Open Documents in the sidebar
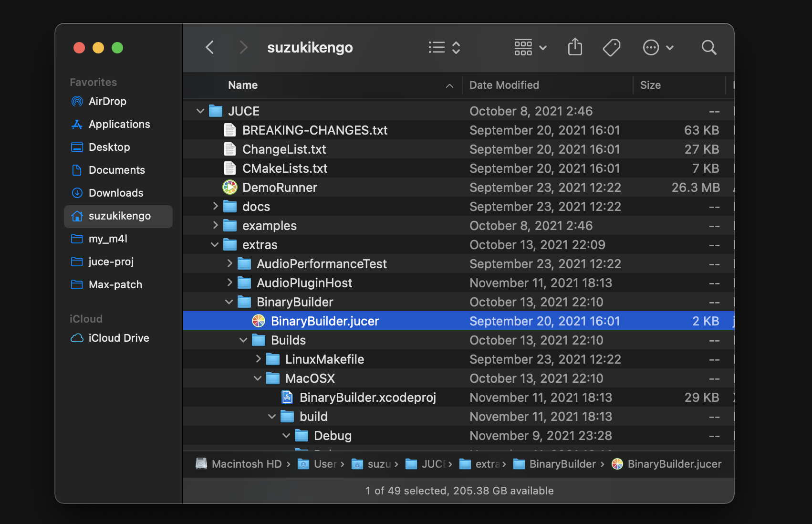Viewport: 812px width, 524px height. pos(118,170)
